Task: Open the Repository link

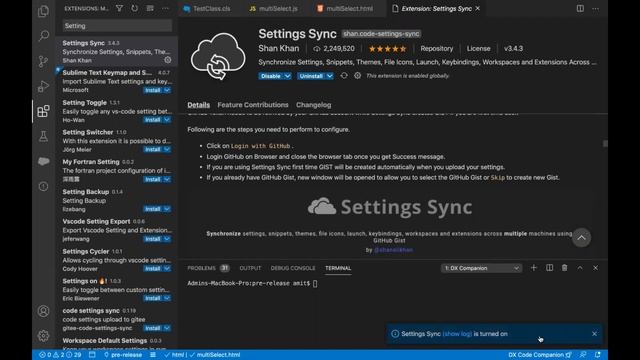Action: (437, 48)
